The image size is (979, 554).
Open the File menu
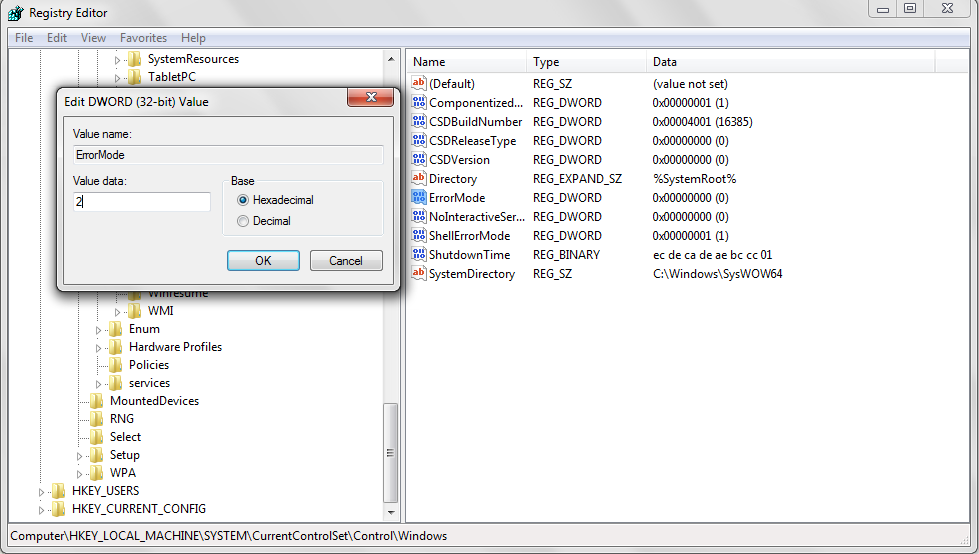coord(24,38)
